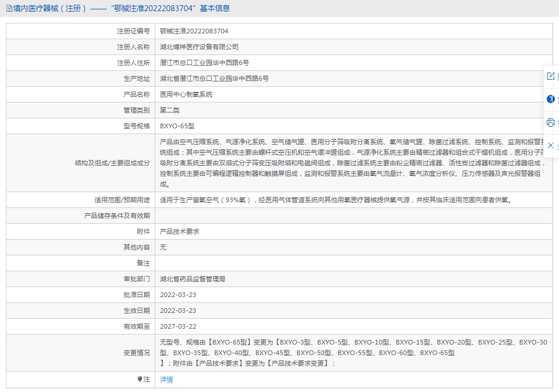Click the value 第二类
Viewport: 559px width, 392px height.
coord(170,110)
